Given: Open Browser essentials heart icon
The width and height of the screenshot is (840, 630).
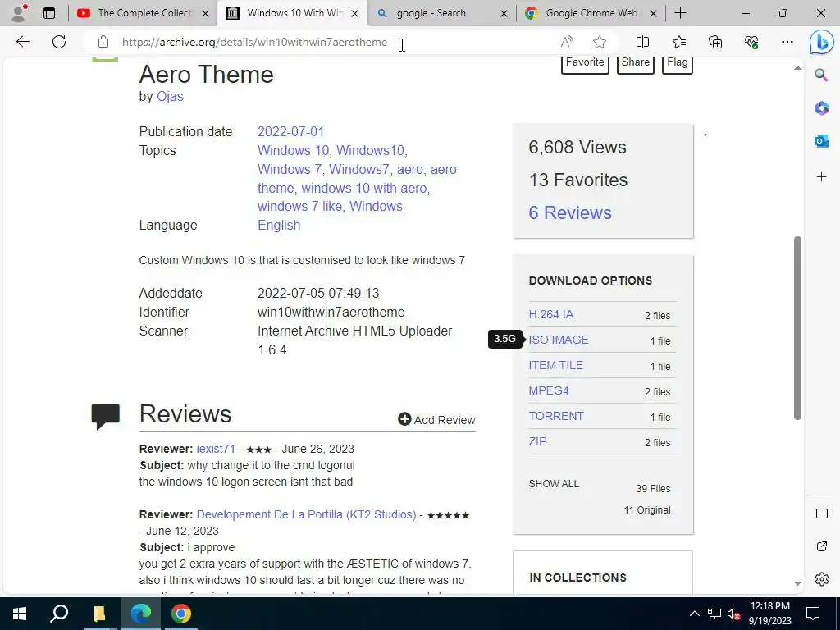Looking at the screenshot, I should click(x=751, y=42).
